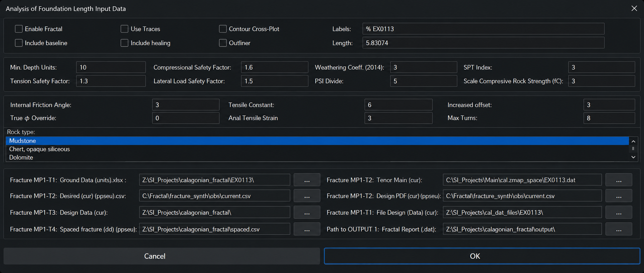Click the Tensile Constant field
644x273 pixels.
[398, 105]
